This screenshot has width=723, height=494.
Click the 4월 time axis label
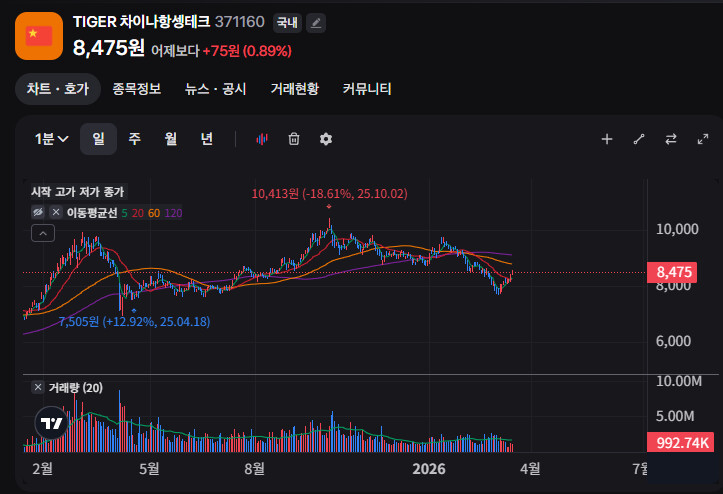(x=530, y=469)
